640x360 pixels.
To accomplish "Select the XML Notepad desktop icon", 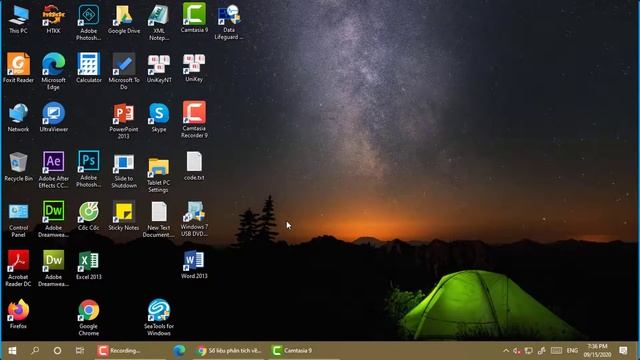I will (x=159, y=23).
